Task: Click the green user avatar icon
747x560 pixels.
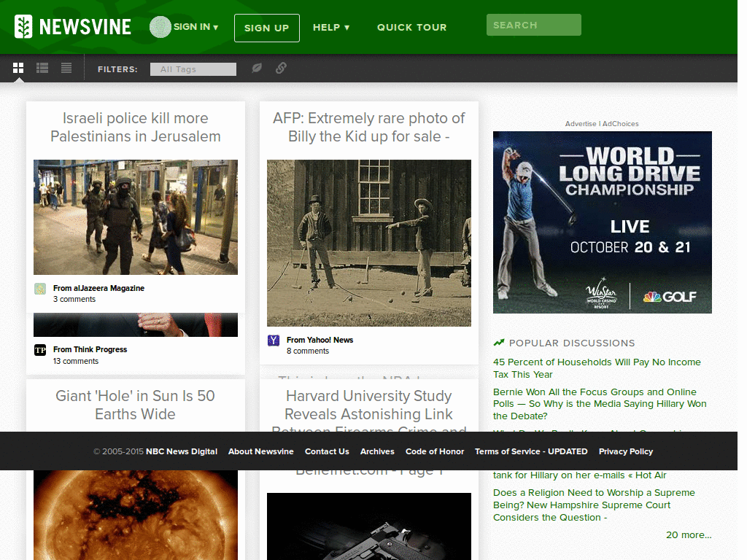Action: (160, 27)
